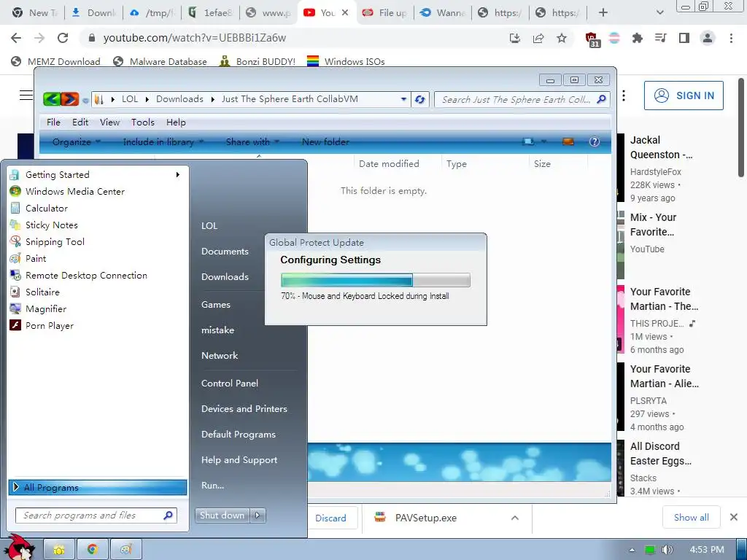The image size is (747, 560).
Task: Switch to the Wanna browser tab
Action: coord(443,13)
